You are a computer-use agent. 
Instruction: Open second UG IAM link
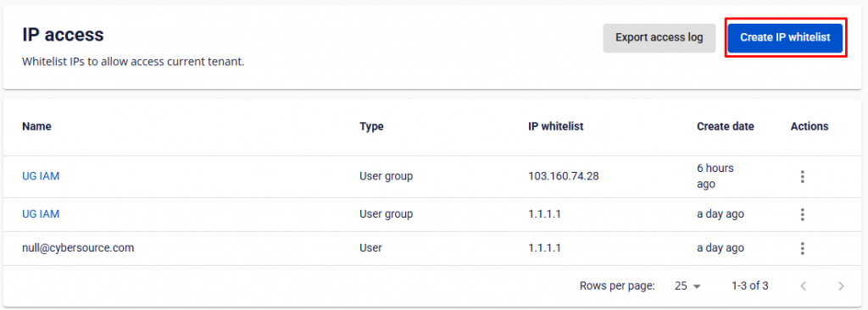pyautogui.click(x=41, y=213)
